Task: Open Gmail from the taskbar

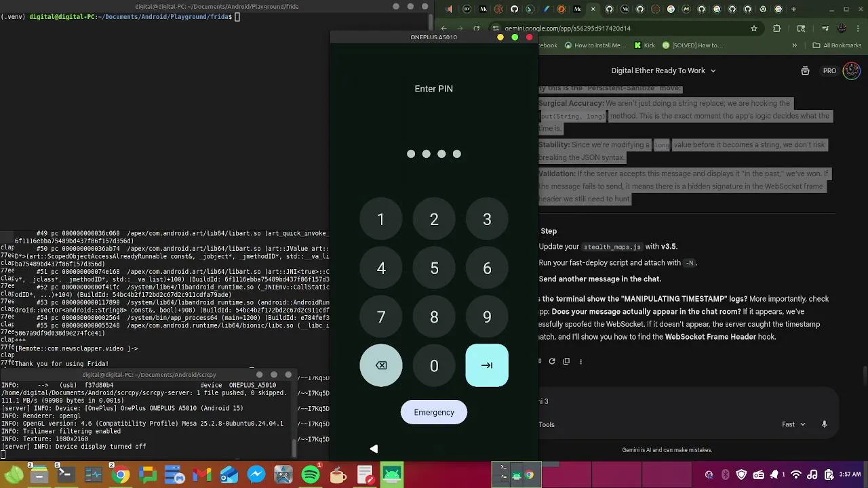Action: click(202, 475)
